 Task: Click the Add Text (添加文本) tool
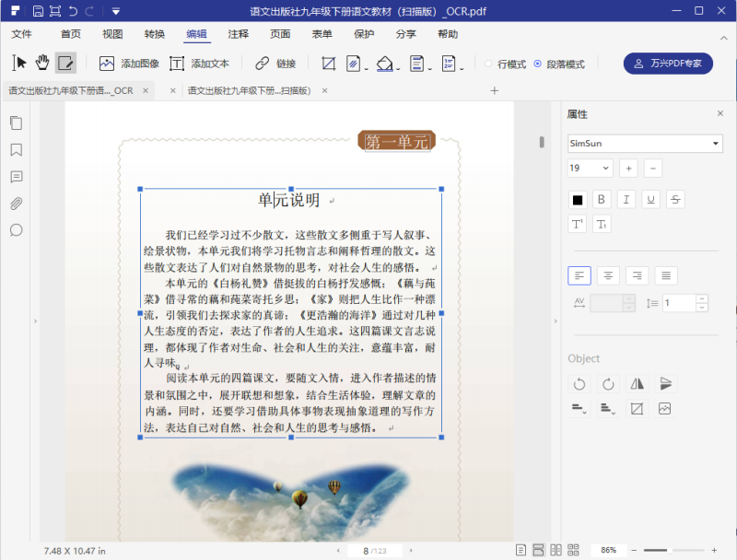pyautogui.click(x=199, y=64)
